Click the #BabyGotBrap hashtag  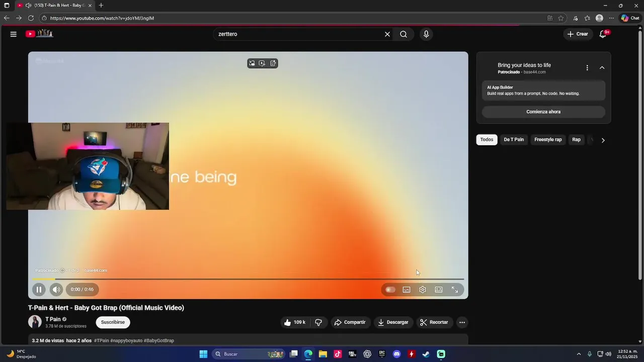[x=159, y=340]
